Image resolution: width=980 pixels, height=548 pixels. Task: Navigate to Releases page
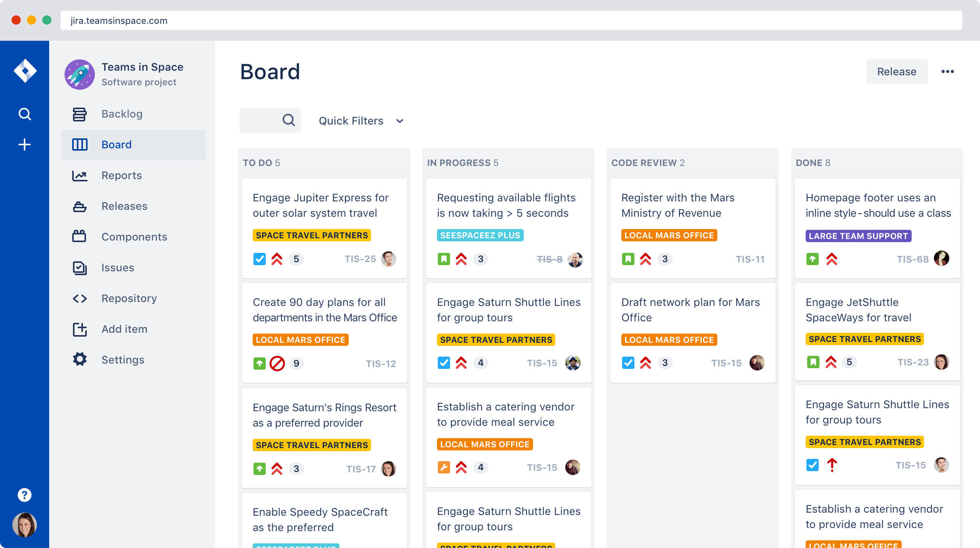pos(123,206)
